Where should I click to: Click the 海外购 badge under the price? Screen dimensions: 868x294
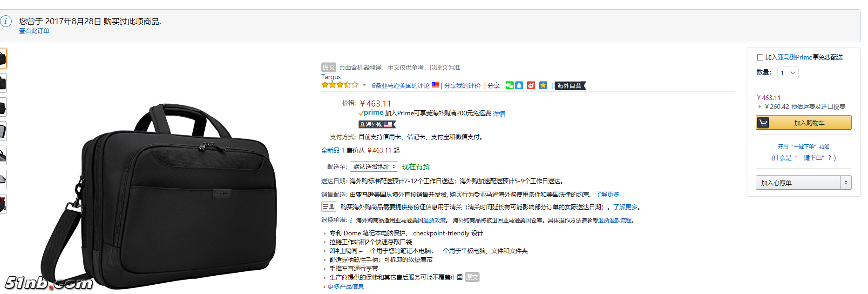click(x=377, y=125)
